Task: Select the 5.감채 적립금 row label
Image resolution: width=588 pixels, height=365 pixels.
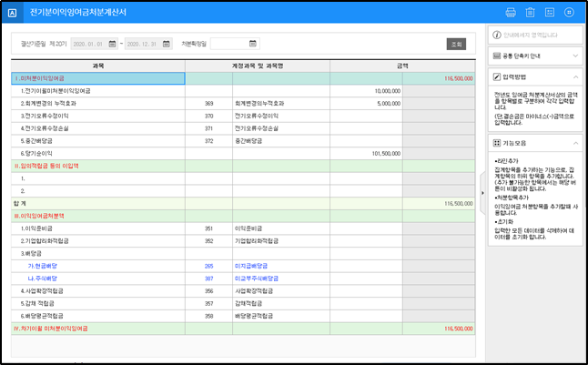Action: [x=37, y=303]
